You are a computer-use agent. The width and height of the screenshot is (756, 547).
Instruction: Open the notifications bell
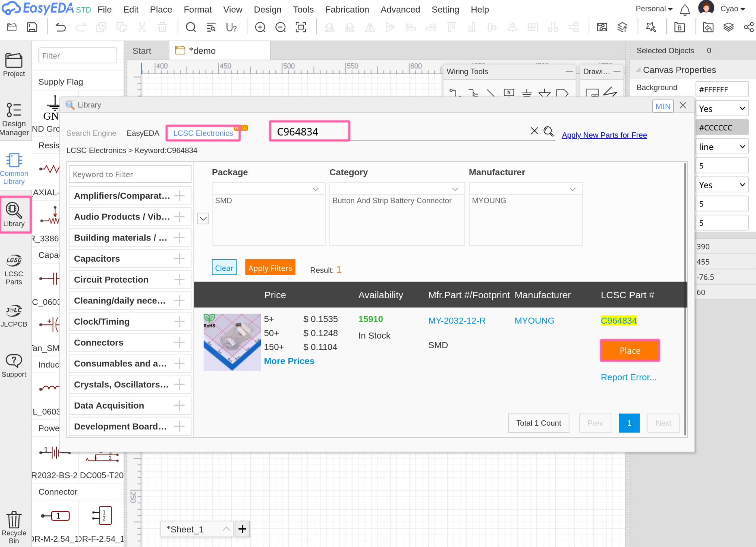pyautogui.click(x=685, y=9)
